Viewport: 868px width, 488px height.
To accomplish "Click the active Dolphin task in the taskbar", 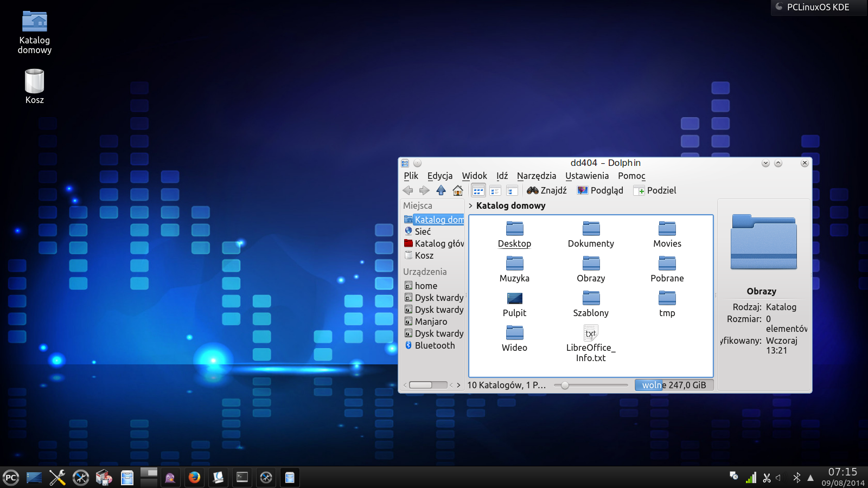I will (x=290, y=477).
